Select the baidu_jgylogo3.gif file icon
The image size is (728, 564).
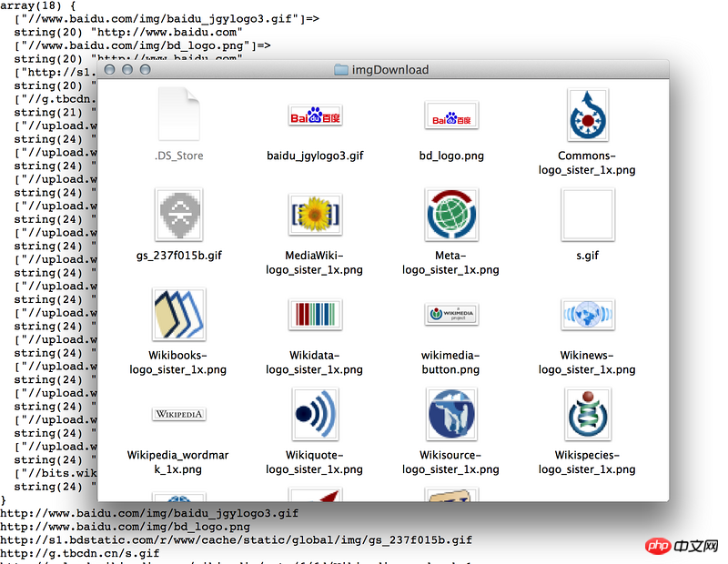tap(315, 116)
